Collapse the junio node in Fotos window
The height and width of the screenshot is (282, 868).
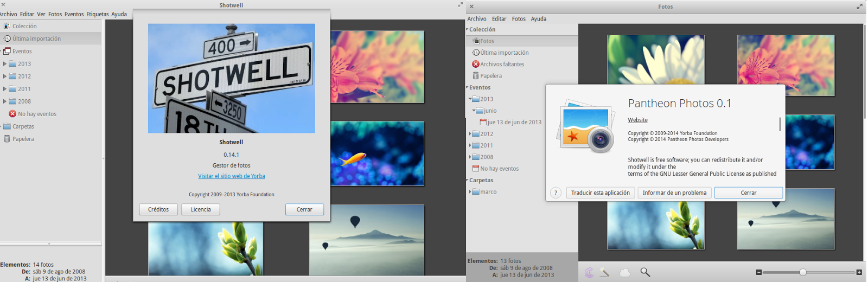pyautogui.click(x=474, y=111)
